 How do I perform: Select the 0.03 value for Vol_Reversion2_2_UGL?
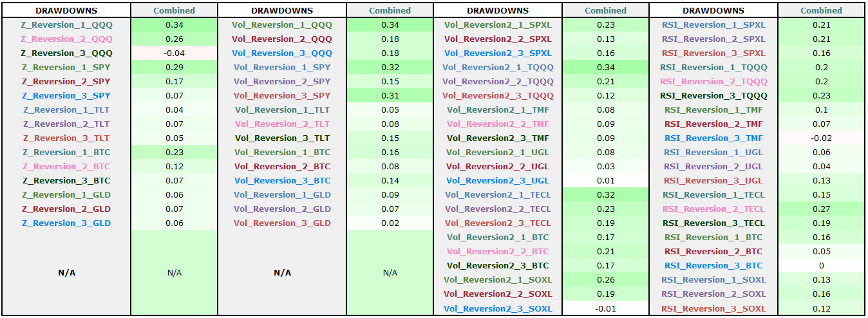point(606,166)
